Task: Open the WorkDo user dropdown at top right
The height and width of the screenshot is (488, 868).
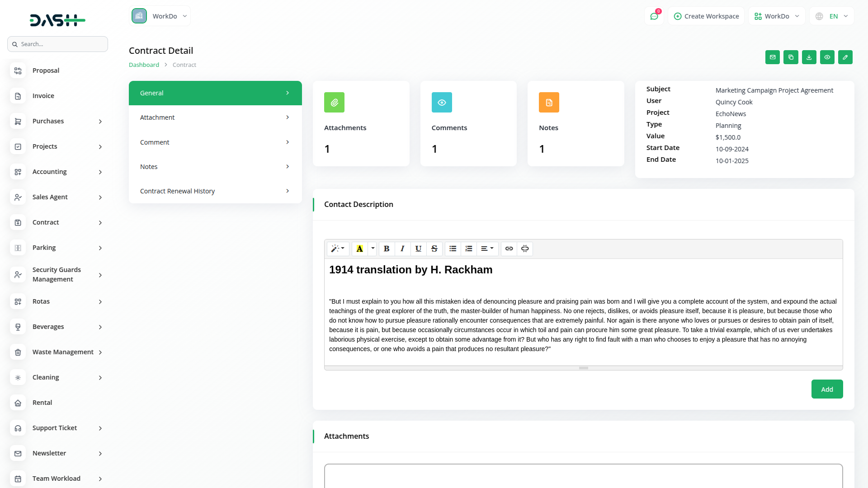Action: 777,16
